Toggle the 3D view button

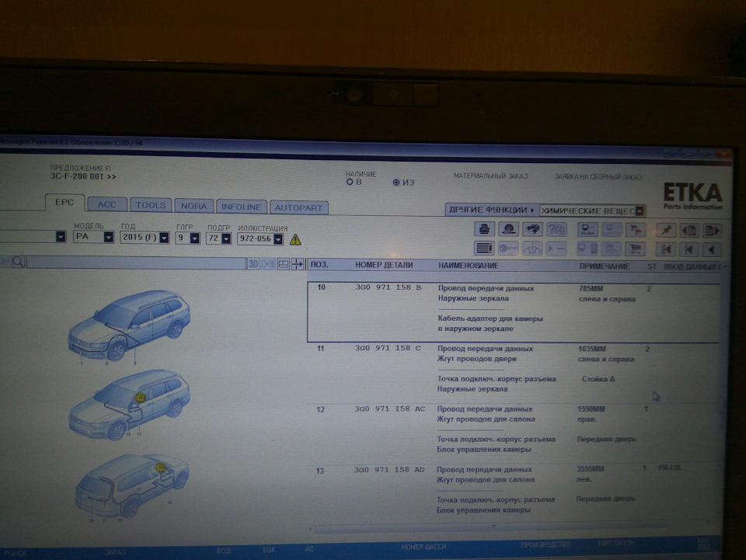tap(253, 264)
